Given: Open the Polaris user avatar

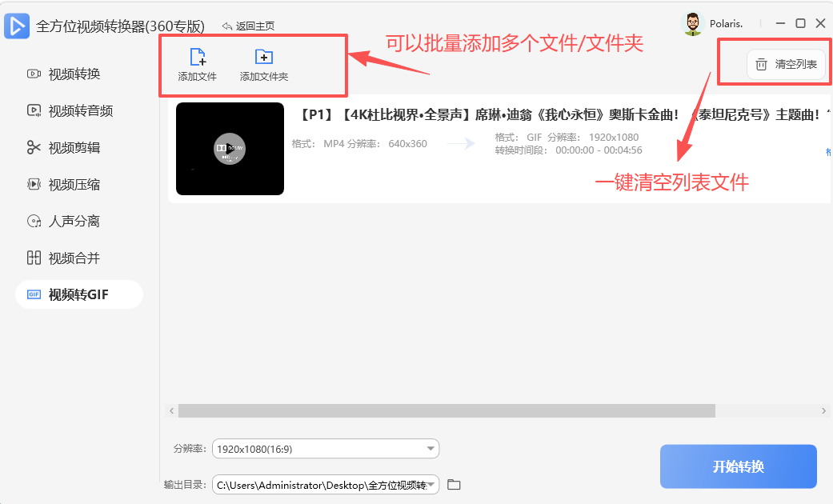Looking at the screenshot, I should (692, 23).
